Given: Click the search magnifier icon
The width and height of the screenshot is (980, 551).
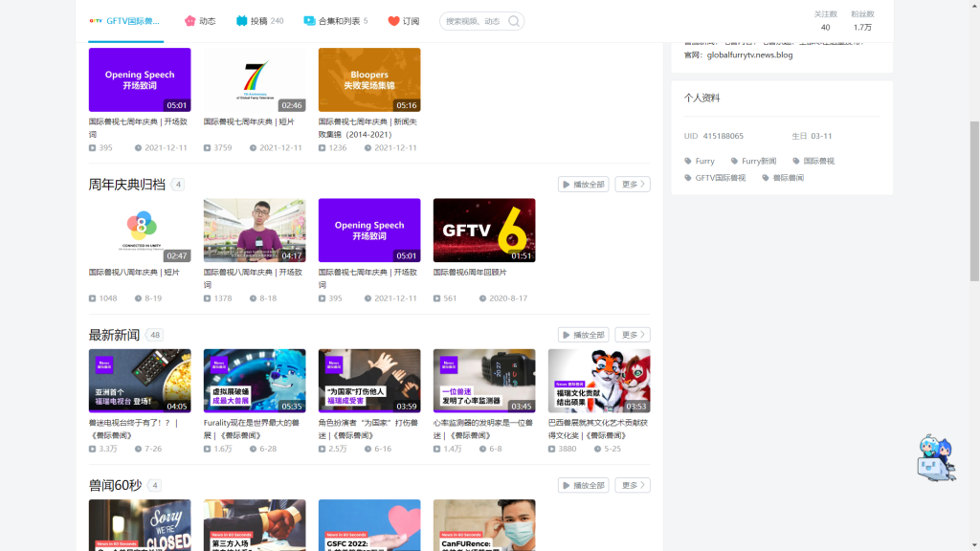Looking at the screenshot, I should pos(514,21).
